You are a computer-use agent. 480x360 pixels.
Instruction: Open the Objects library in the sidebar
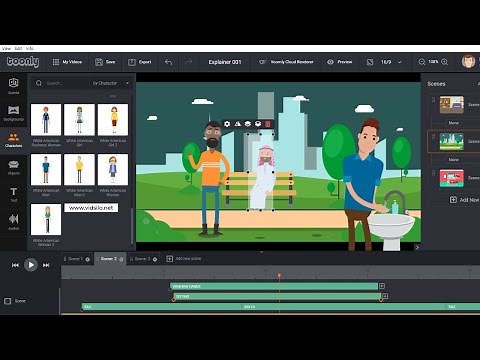pyautogui.click(x=13, y=167)
